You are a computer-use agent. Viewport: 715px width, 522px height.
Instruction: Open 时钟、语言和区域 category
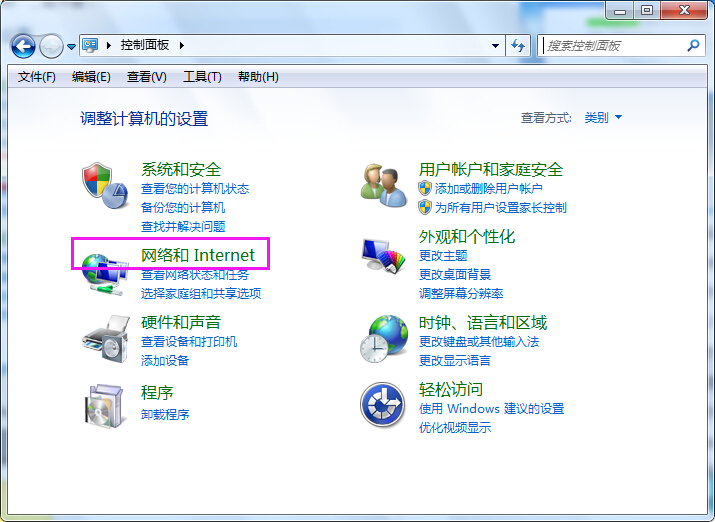point(483,323)
